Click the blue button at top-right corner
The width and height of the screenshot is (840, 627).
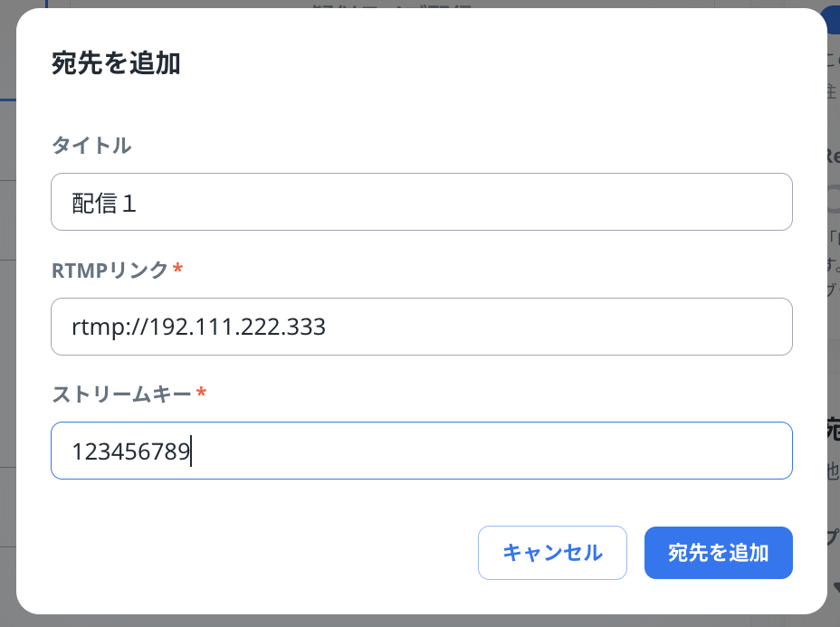coord(833,20)
